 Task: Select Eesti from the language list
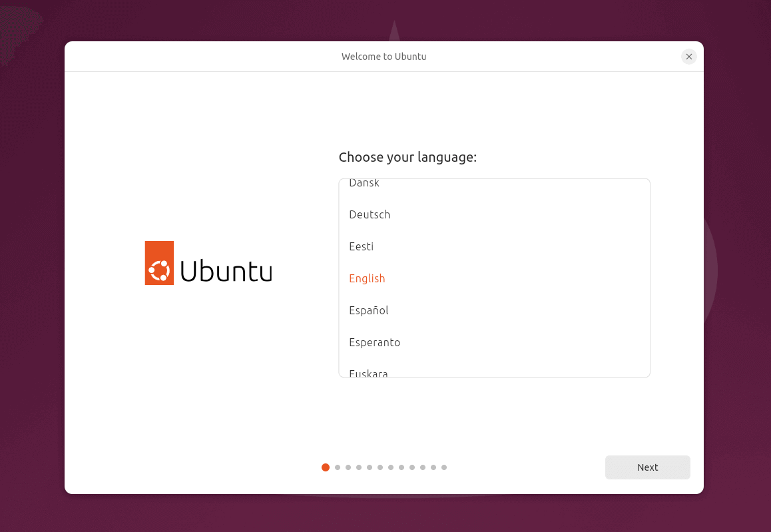494,246
